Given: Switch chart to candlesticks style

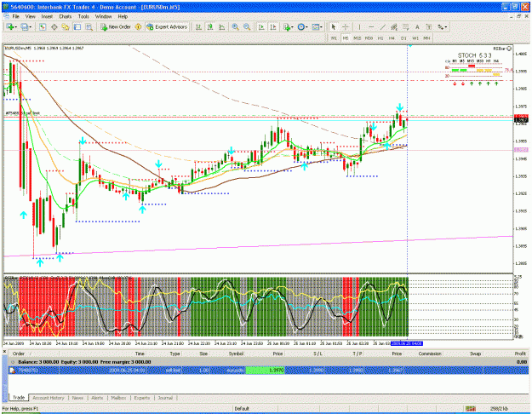Looking at the screenshot, I should 210,26.
